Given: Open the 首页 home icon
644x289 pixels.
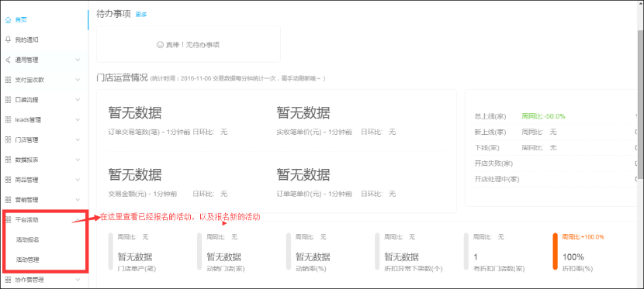Looking at the screenshot, I should (9, 19).
